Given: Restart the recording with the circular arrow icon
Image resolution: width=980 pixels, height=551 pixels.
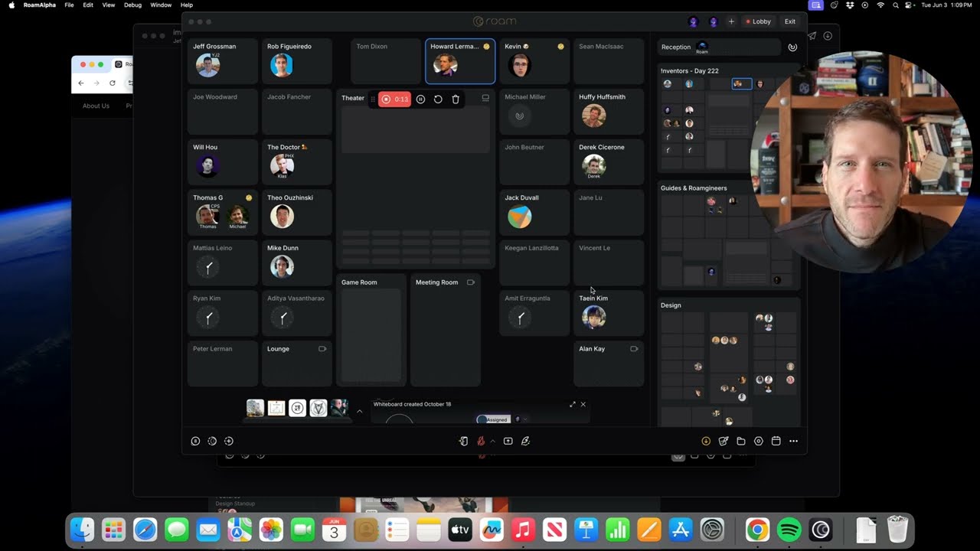Looking at the screenshot, I should 438,99.
